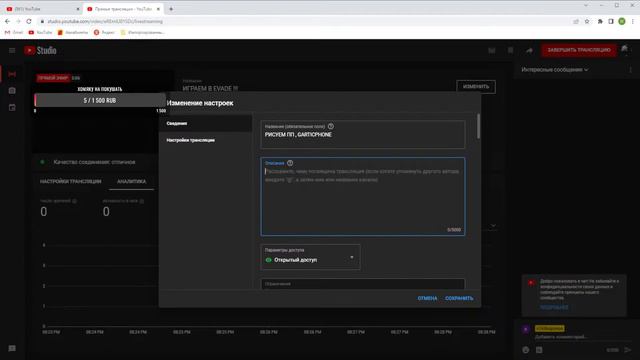Click "СОХРАНИТЬ" to save settings
The image size is (640, 360).
(x=459, y=298)
